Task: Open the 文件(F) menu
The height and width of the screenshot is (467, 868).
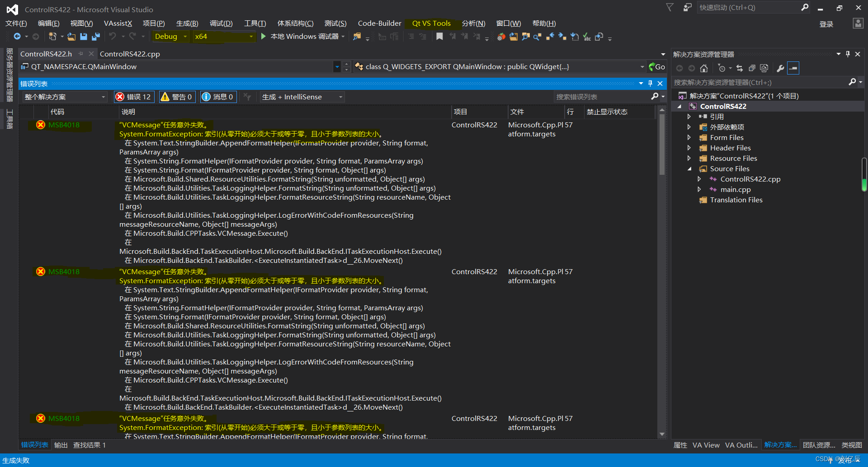Action: [x=16, y=23]
